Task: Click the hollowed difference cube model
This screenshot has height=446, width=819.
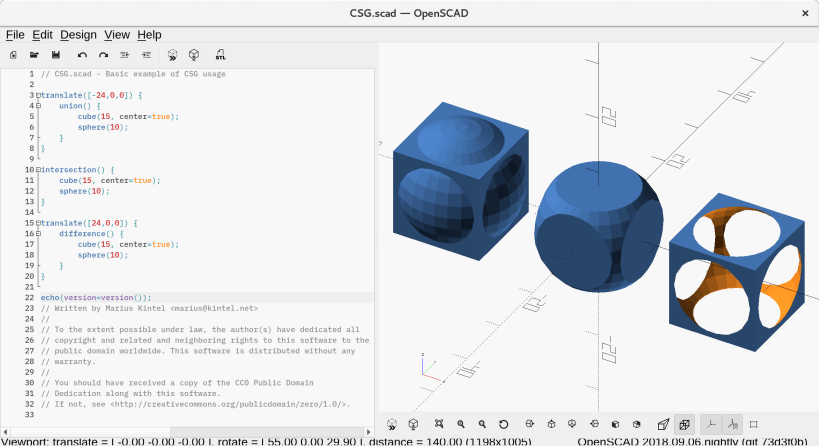Action: [737, 273]
